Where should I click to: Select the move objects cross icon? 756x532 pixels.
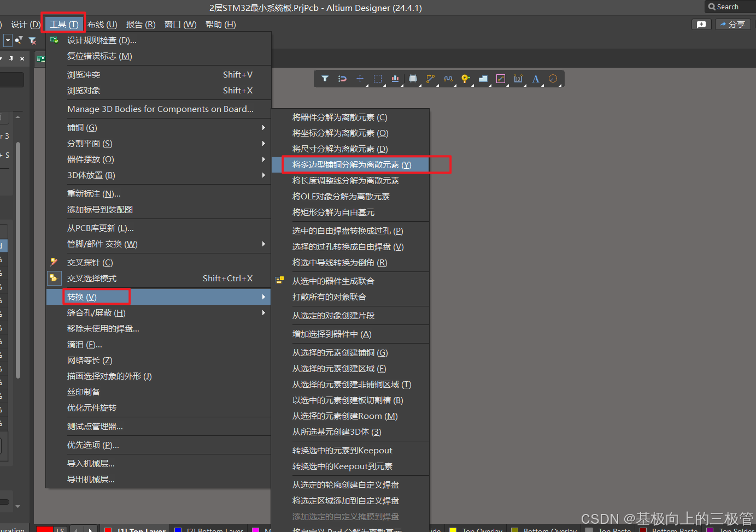pyautogui.click(x=360, y=79)
